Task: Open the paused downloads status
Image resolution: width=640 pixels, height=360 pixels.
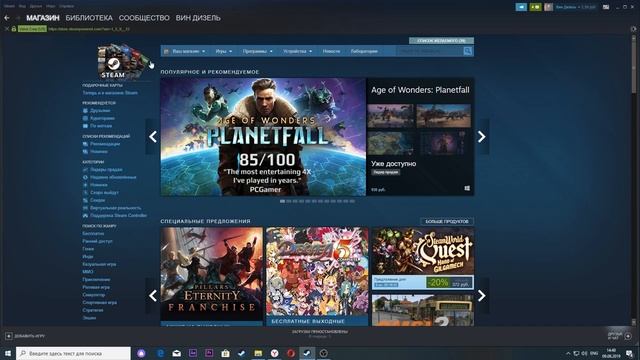Action: click(320, 334)
